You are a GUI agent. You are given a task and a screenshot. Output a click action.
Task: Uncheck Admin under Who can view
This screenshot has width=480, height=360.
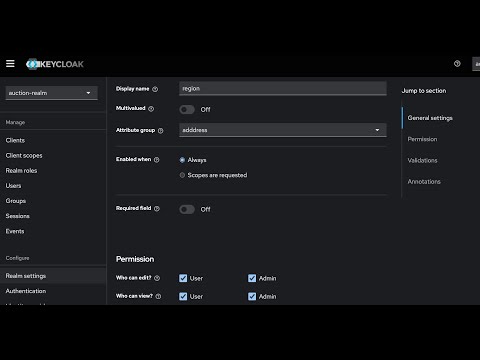252,296
